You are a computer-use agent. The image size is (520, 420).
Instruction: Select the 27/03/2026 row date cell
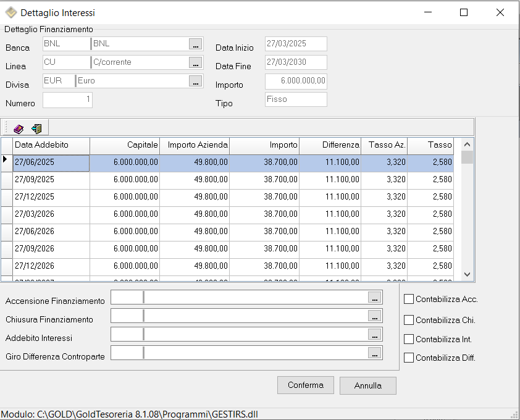pos(51,214)
